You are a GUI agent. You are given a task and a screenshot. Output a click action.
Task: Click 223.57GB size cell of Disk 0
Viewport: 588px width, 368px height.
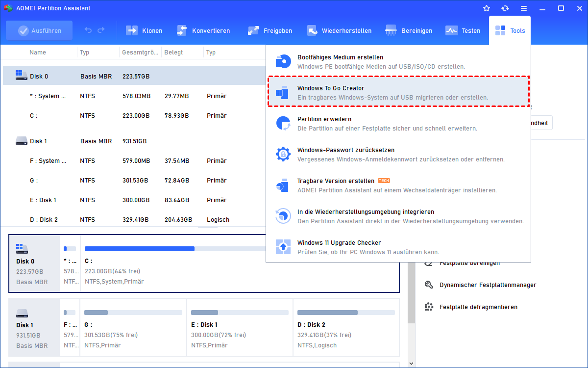136,76
